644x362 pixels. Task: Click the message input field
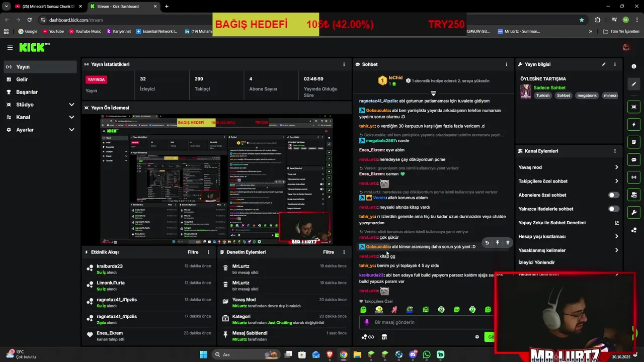click(x=427, y=322)
